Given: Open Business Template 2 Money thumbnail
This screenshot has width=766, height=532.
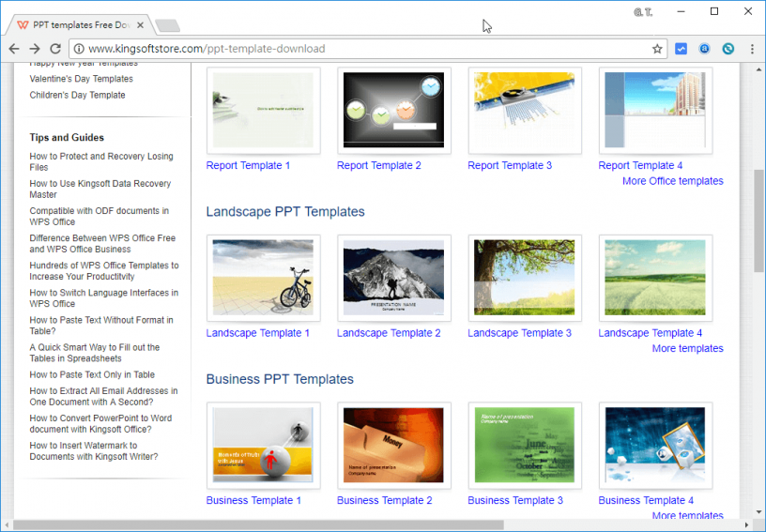Looking at the screenshot, I should [393, 445].
